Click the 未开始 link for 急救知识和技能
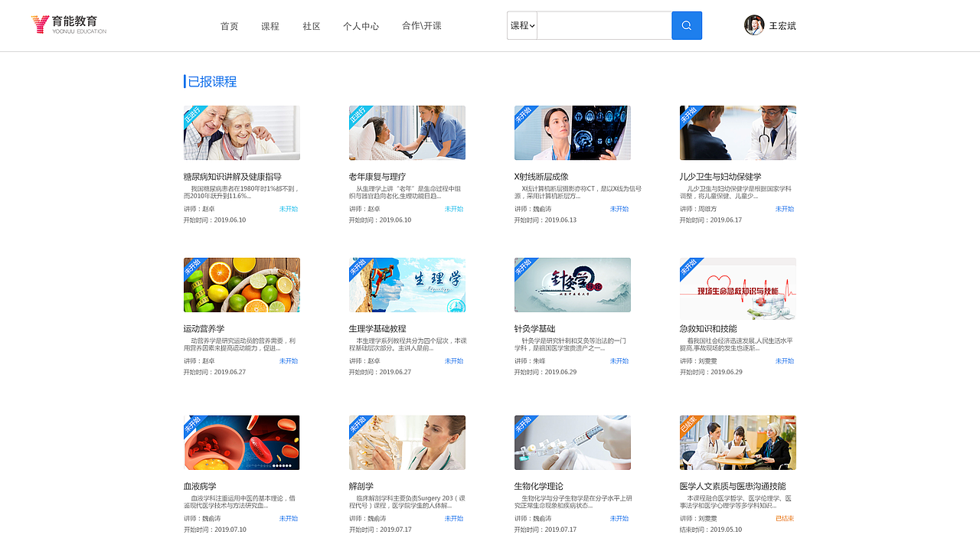This screenshot has height=551, width=980. pos(784,360)
